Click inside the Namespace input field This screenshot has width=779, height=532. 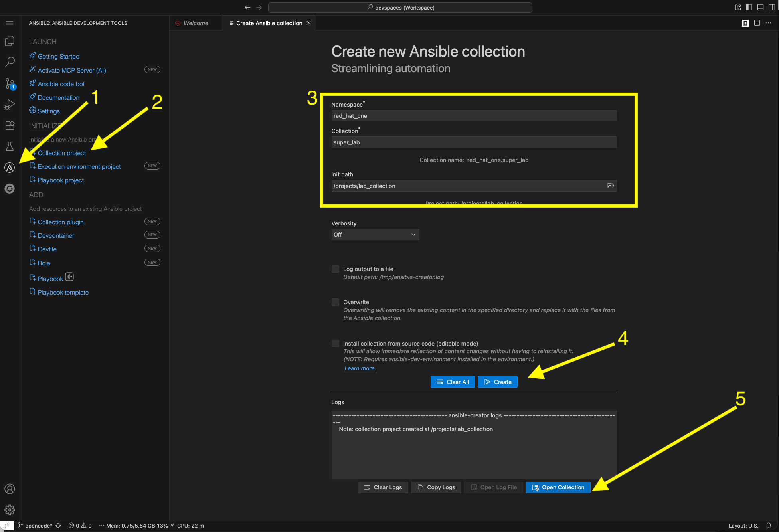coord(473,116)
